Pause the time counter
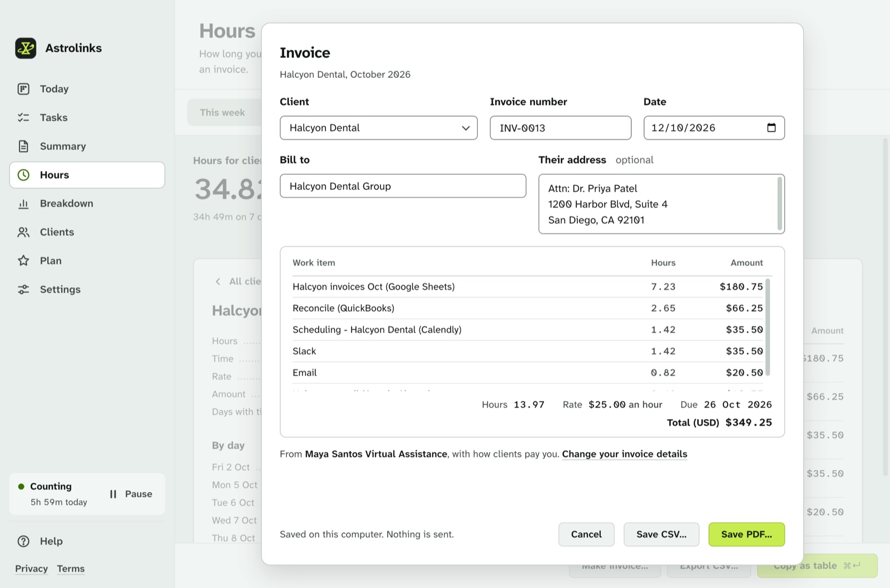The width and height of the screenshot is (890, 588). pos(131,494)
